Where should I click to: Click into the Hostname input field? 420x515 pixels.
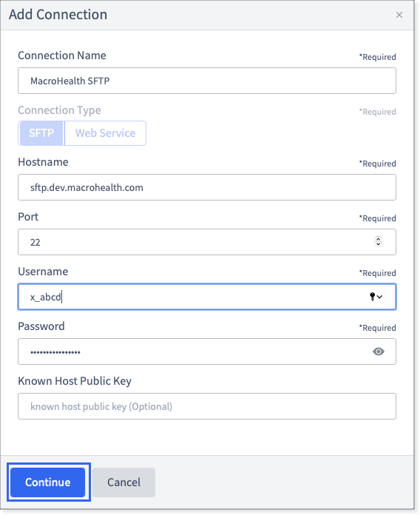pyautogui.click(x=207, y=187)
